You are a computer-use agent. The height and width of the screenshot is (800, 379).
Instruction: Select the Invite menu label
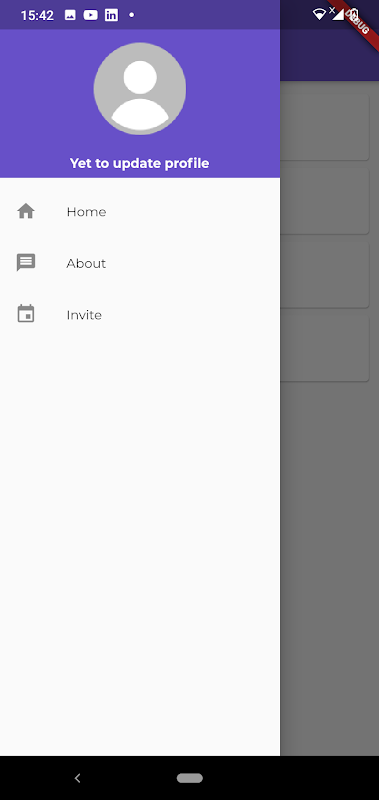[84, 315]
